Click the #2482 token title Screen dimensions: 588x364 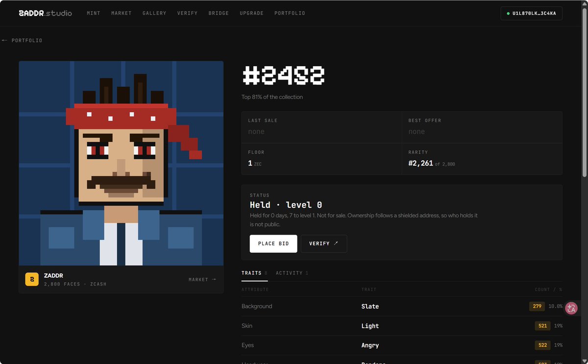click(284, 76)
